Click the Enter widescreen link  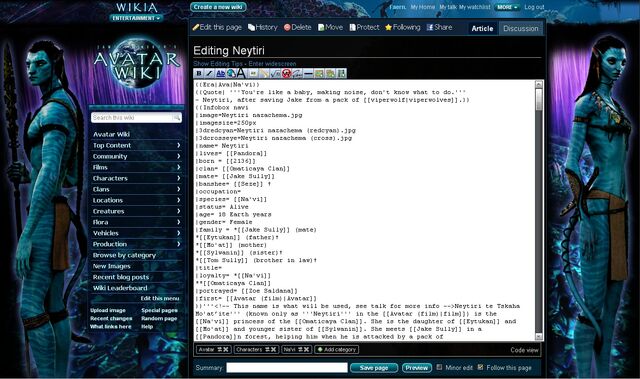pyautogui.click(x=272, y=64)
